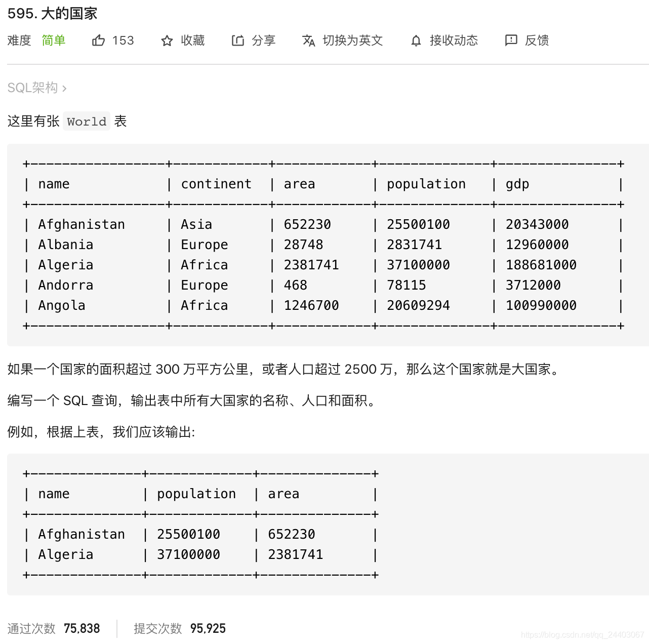The height and width of the screenshot is (644, 649).
Task: Open the 反馈 feedback link
Action: [x=537, y=41]
